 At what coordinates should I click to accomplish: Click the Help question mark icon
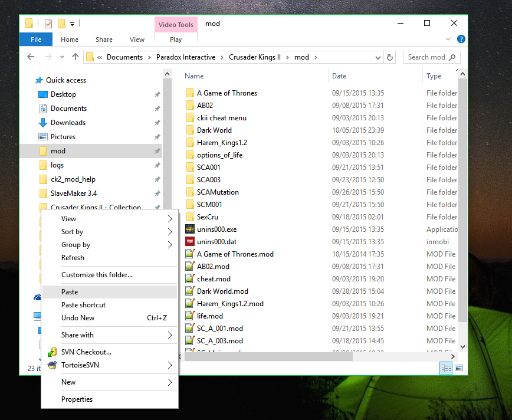(x=461, y=39)
